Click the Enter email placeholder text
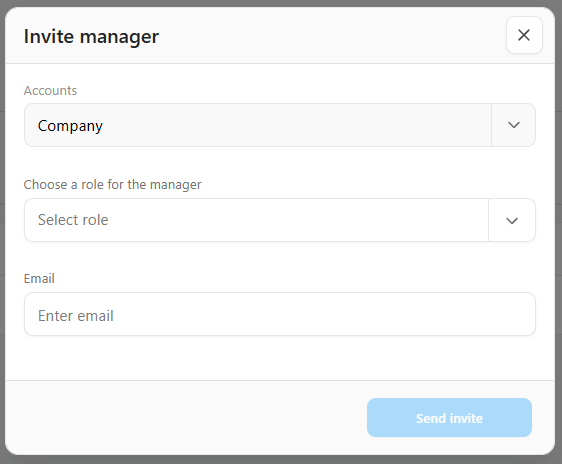Viewport: 562px width, 464px height. (76, 316)
